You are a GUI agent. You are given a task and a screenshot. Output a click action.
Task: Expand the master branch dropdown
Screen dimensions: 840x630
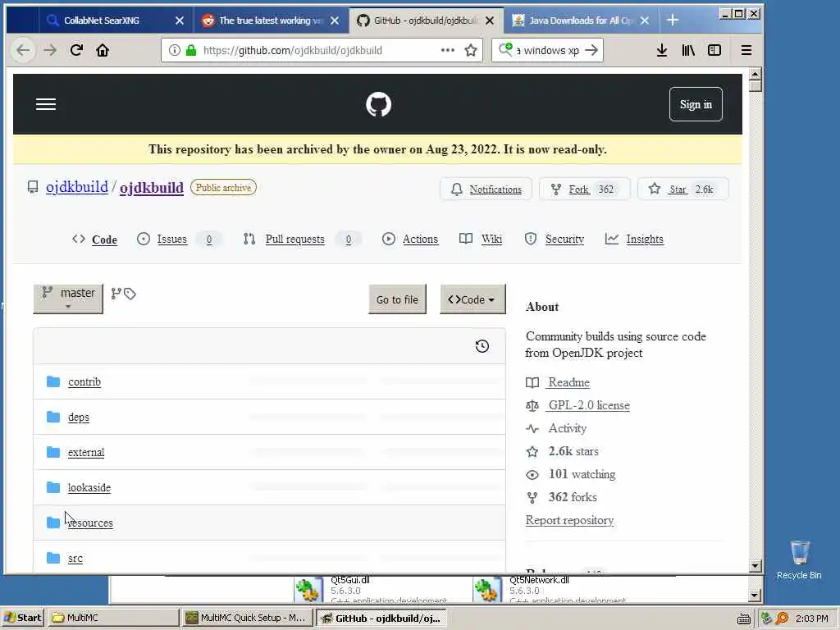tap(68, 299)
